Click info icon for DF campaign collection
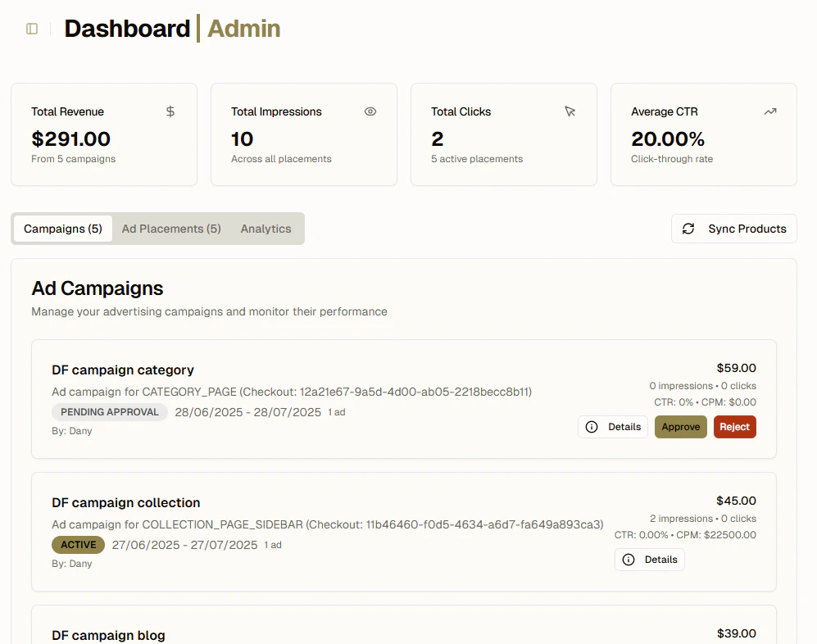 [629, 560]
